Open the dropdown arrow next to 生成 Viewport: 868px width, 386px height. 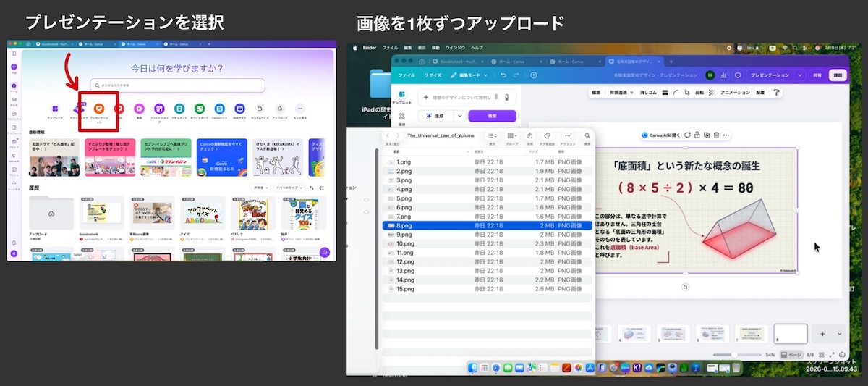459,116
